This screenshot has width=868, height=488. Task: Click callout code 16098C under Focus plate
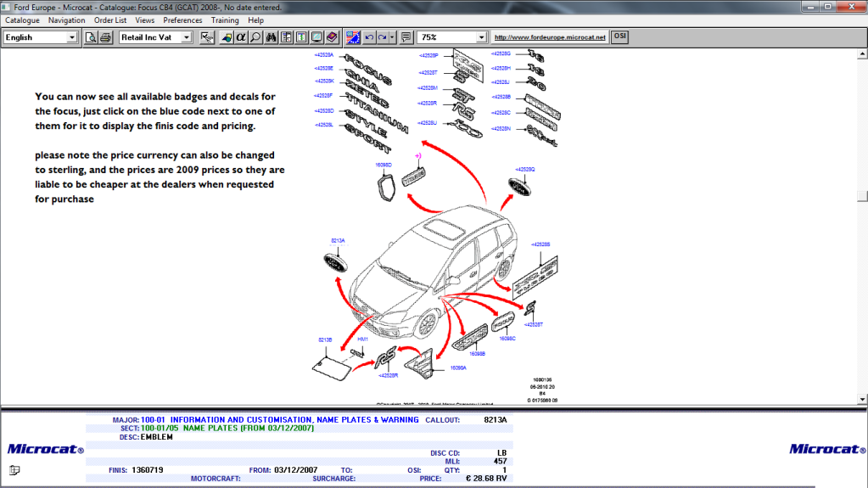(507, 339)
